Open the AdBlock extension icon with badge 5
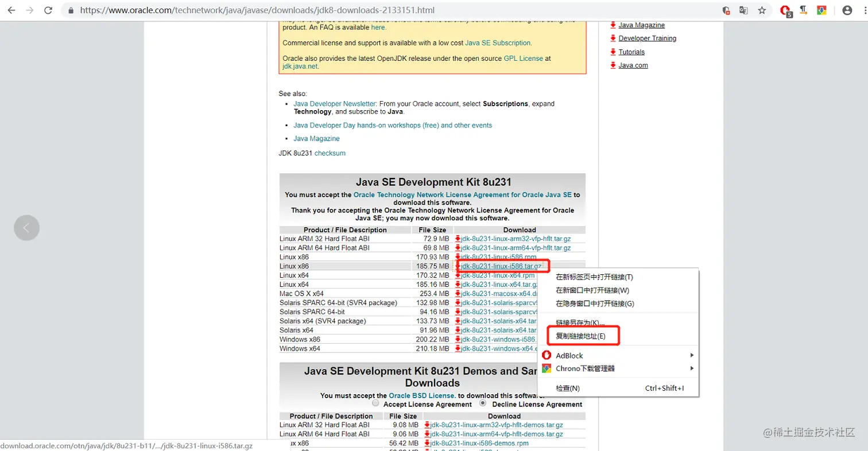Image resolution: width=868 pixels, height=451 pixels. tap(786, 10)
